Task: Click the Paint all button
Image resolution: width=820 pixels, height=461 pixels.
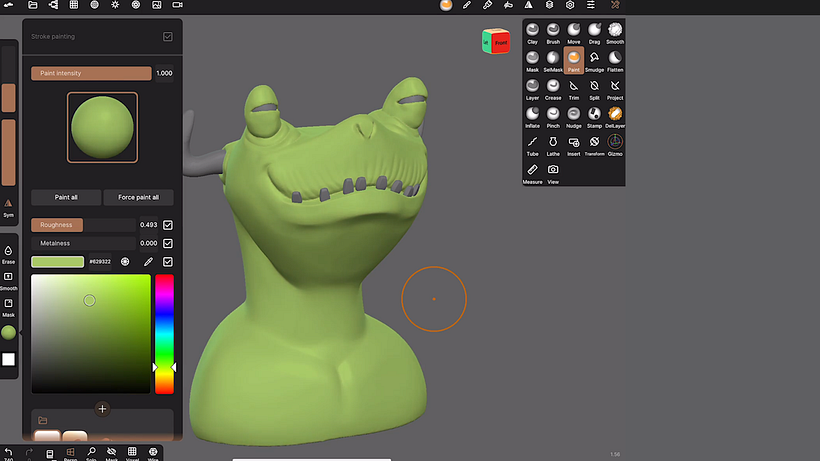Action: click(x=66, y=197)
